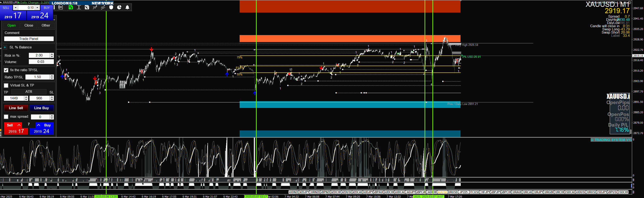Click the red Sell 2919.17 button

(16, 128)
